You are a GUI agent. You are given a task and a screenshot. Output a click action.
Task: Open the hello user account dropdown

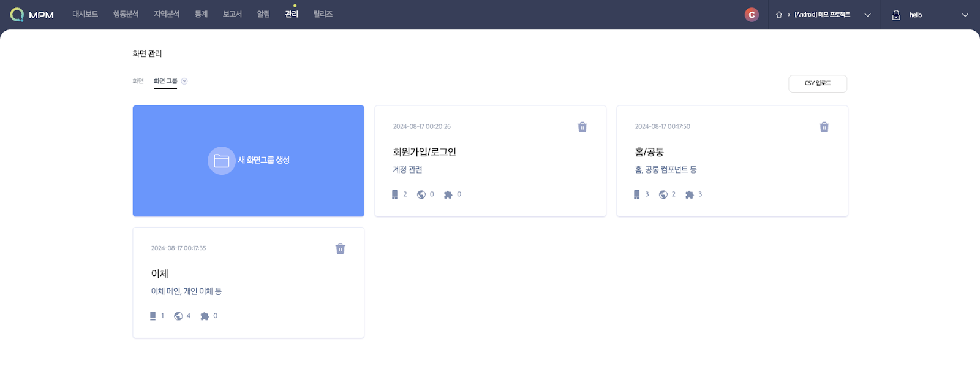[x=965, y=15]
